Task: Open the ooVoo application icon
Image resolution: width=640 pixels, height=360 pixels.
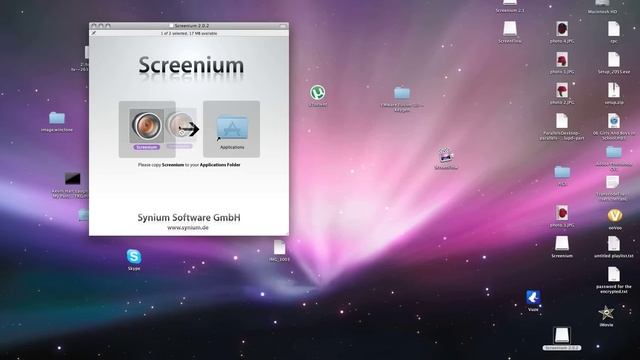Action: click(615, 215)
